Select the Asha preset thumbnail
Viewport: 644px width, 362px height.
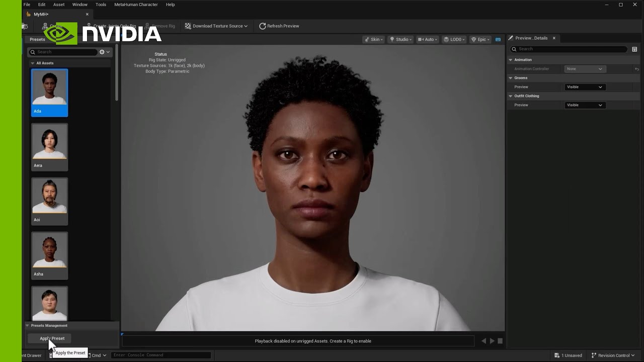point(49,255)
